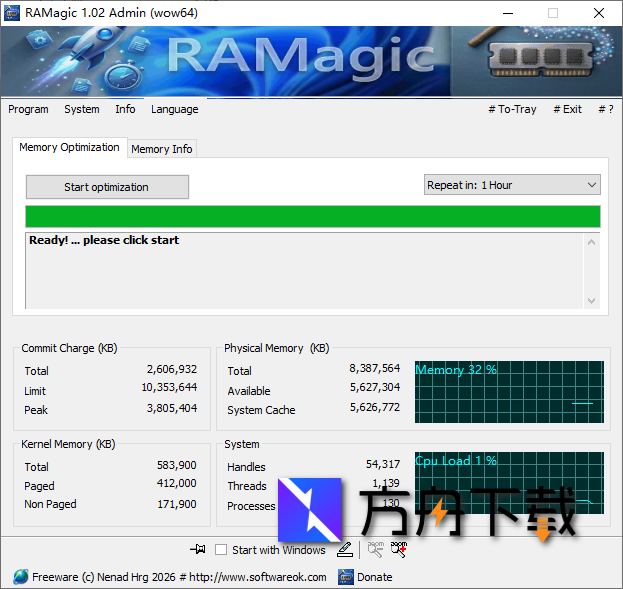Click the RAMagic banner image
Image resolution: width=623 pixels, height=589 pixels.
[312, 62]
